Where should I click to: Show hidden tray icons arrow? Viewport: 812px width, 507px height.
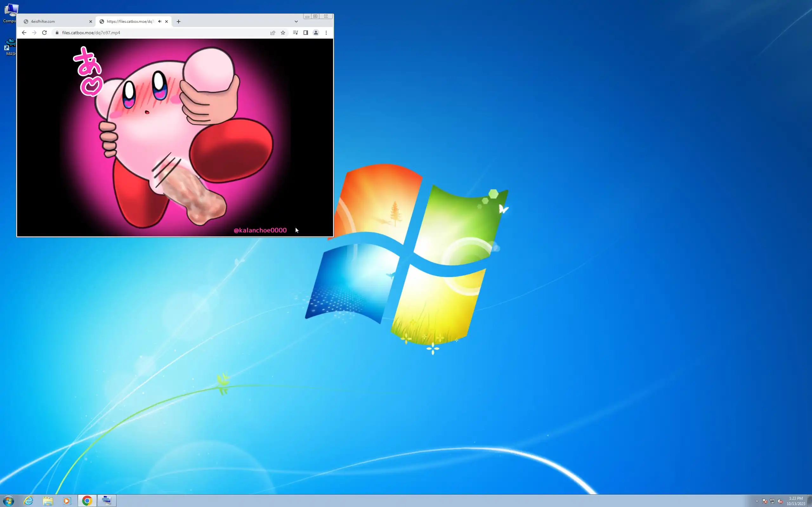(757, 501)
